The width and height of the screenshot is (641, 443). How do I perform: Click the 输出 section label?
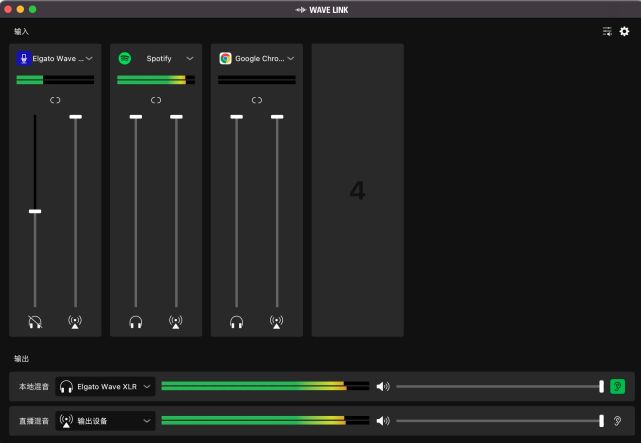click(21, 358)
